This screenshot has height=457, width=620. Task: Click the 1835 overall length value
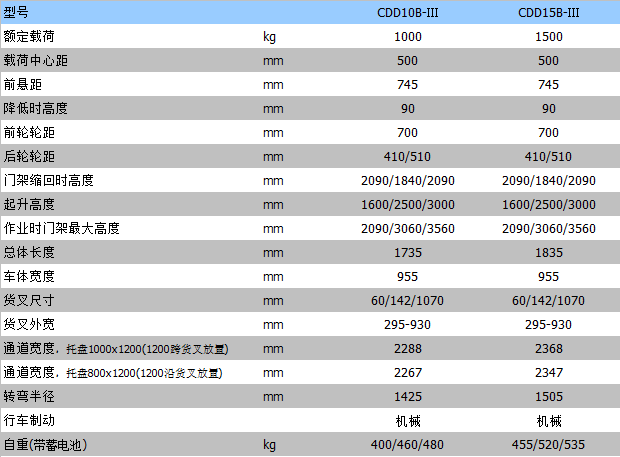coord(548,252)
